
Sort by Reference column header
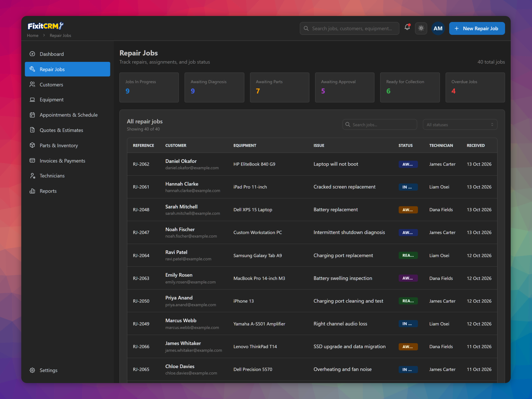[x=143, y=145]
